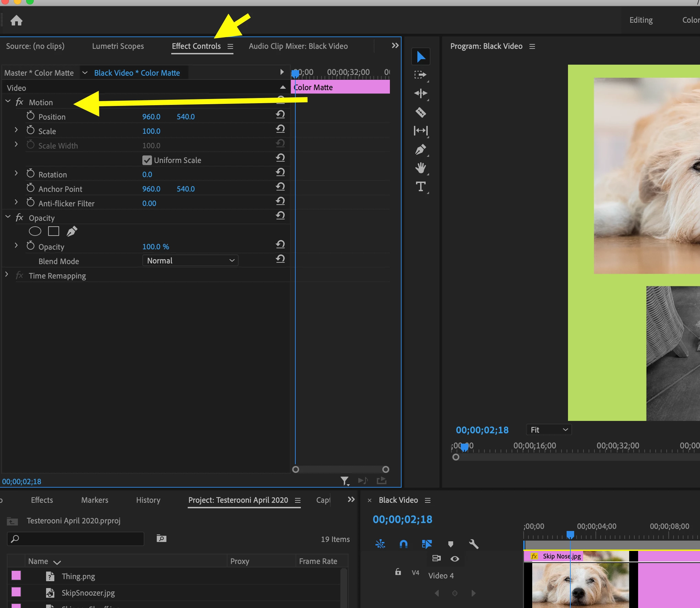Select the Hand tool

pyautogui.click(x=420, y=168)
